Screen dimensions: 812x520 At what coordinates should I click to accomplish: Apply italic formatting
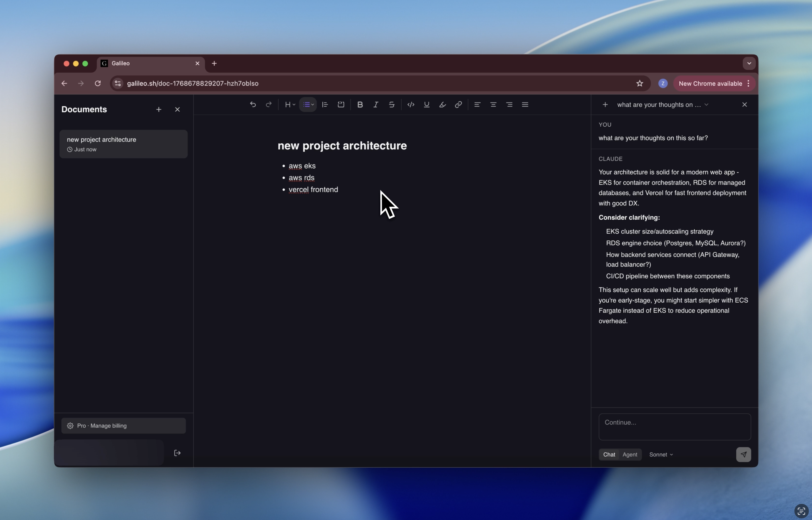click(375, 105)
